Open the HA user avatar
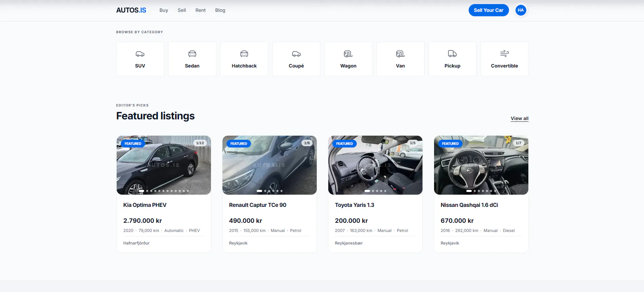 point(521,10)
